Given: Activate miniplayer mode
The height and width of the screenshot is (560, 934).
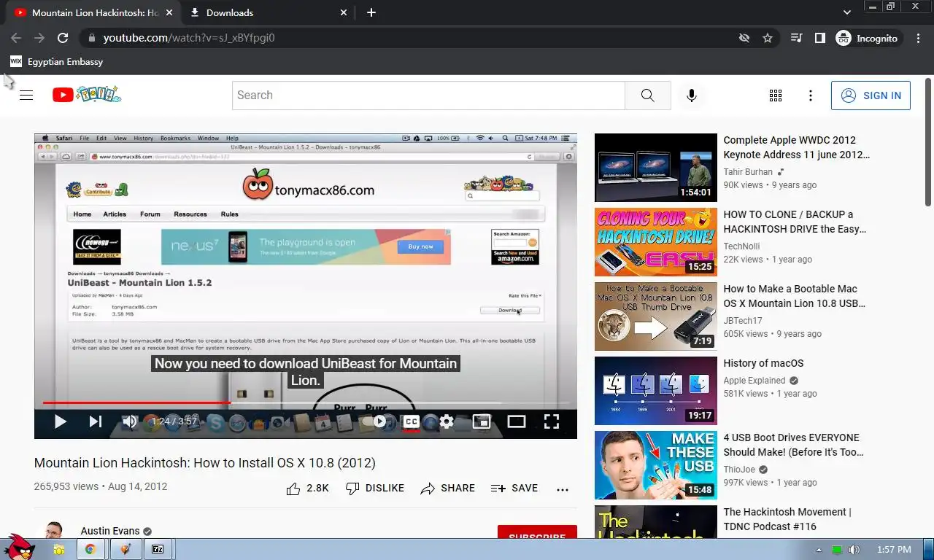Looking at the screenshot, I should 482,421.
